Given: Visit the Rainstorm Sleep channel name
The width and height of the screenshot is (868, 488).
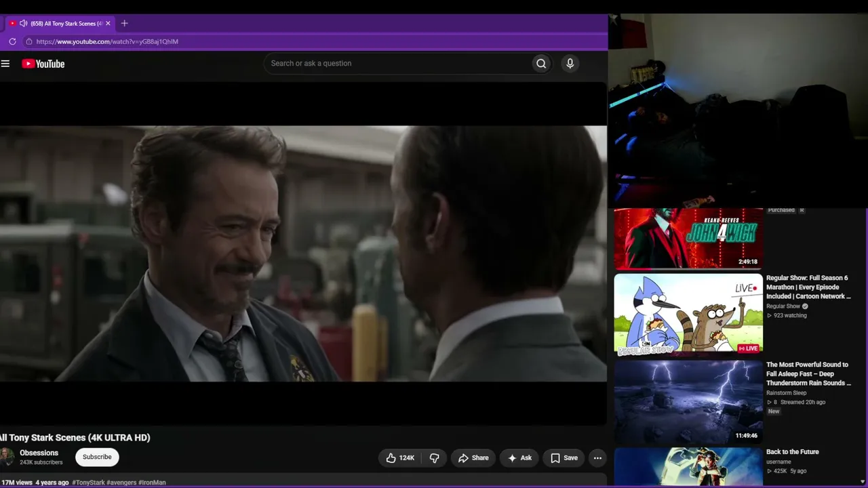Looking at the screenshot, I should [787, 393].
